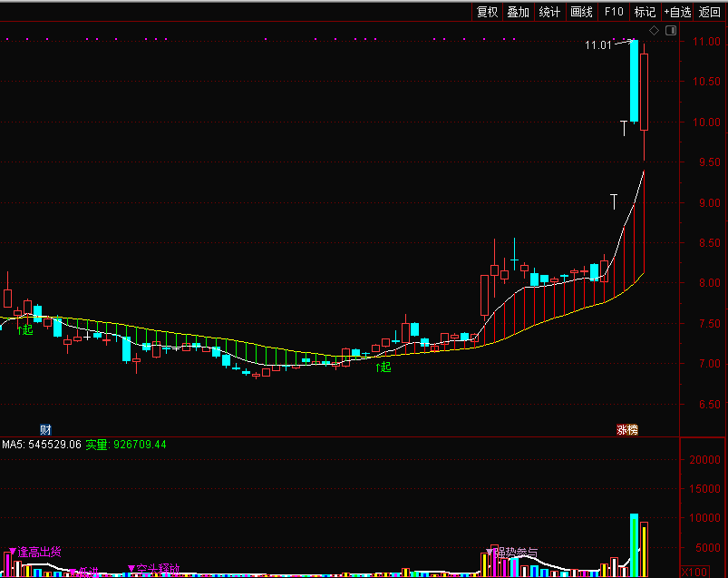
Task: Open the 叠加 overlay option
Action: coord(519,12)
